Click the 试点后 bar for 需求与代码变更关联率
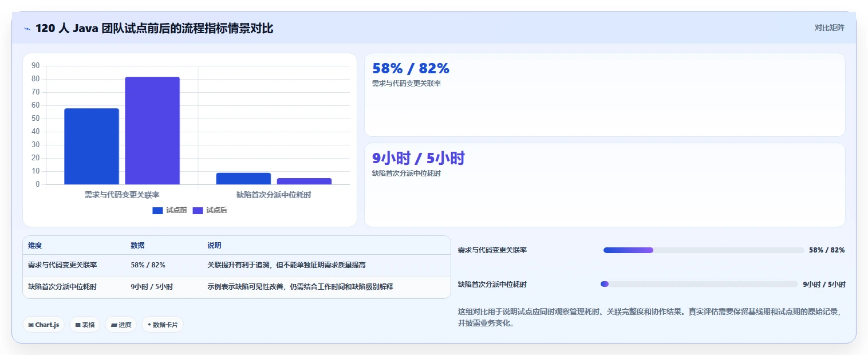Image resolution: width=868 pixels, height=355 pixels. coord(152,131)
